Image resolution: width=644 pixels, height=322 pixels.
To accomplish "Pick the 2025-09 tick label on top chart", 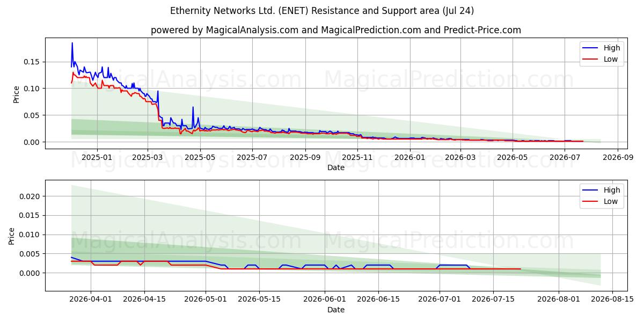I will point(305,157).
